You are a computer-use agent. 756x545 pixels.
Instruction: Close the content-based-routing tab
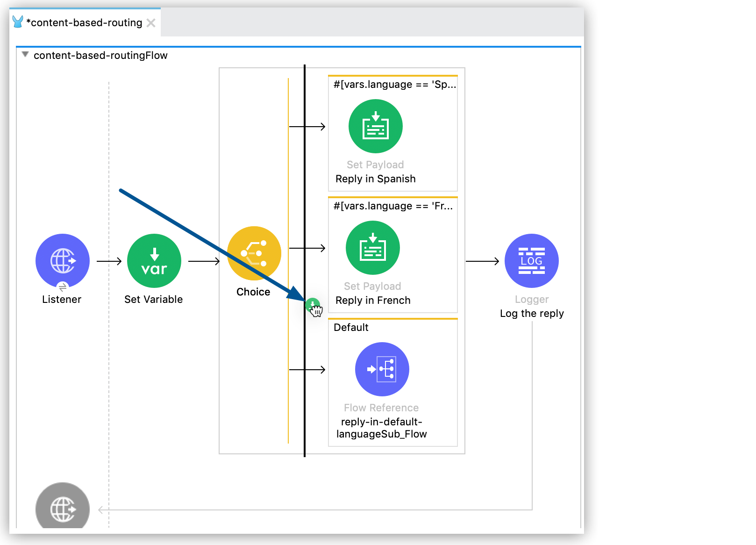click(151, 23)
